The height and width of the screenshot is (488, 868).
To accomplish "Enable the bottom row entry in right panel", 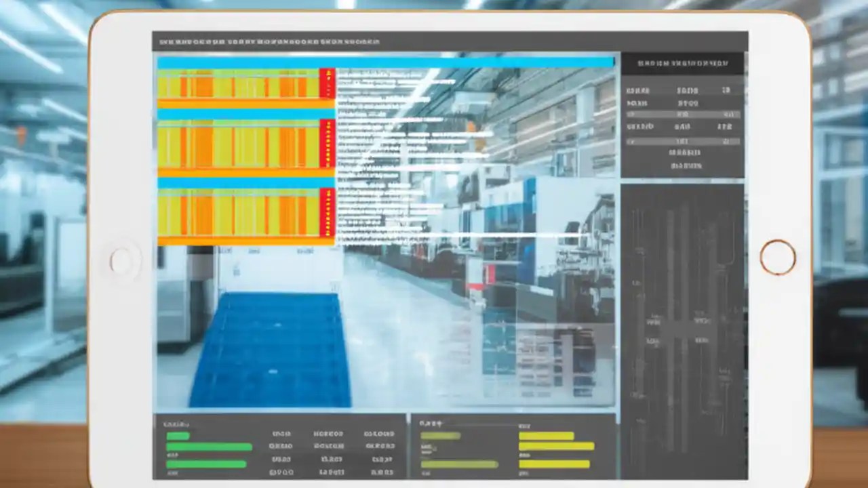I will point(678,142).
